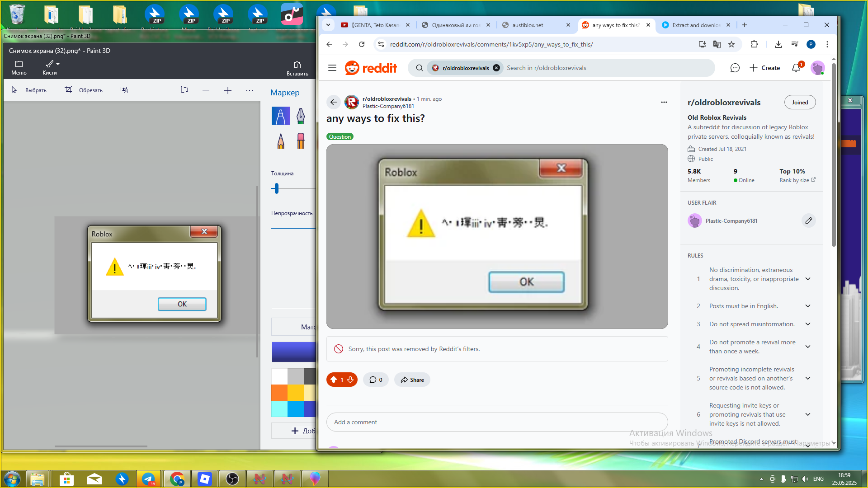This screenshot has height=488, width=868.
Task: Click the Joined button for the subreddit
Action: 800,103
